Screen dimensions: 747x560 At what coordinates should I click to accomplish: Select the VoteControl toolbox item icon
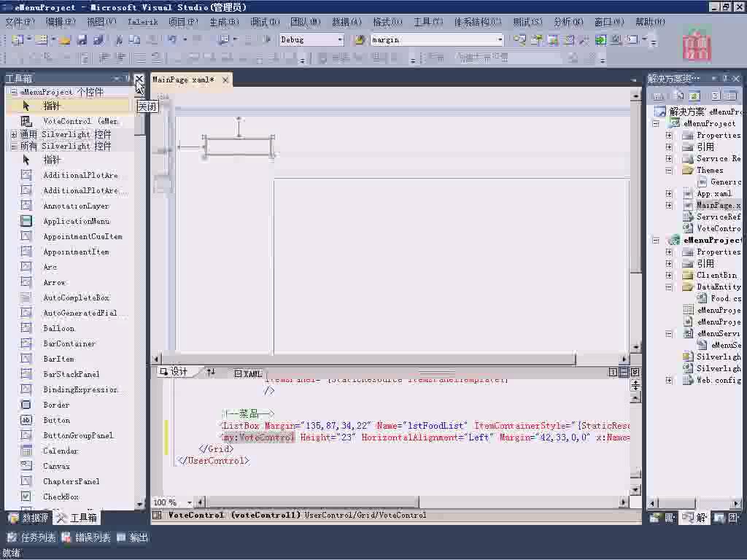(x=26, y=122)
